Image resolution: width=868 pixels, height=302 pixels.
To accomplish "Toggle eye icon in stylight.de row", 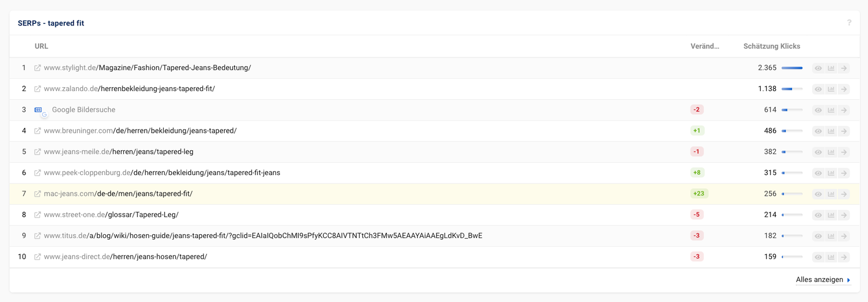I will 818,68.
